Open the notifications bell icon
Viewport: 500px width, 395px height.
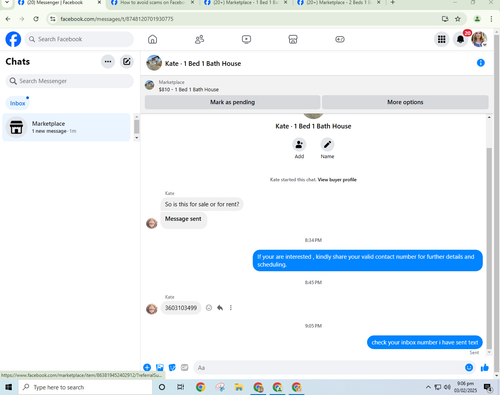[x=460, y=39]
